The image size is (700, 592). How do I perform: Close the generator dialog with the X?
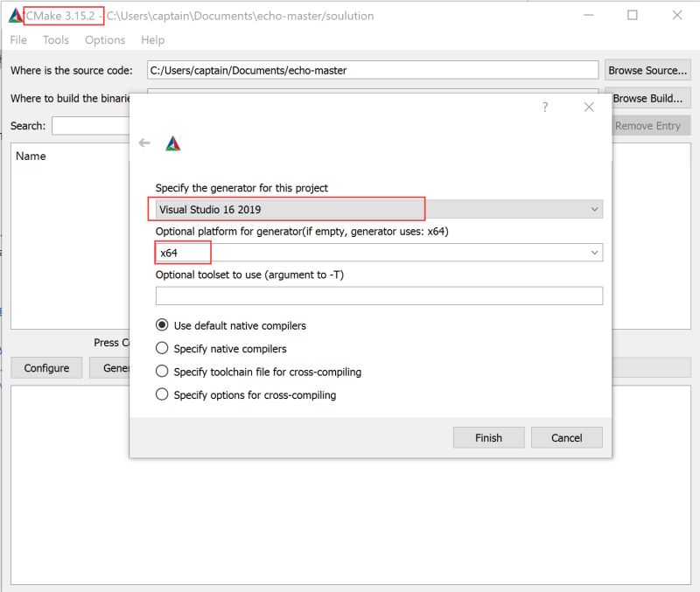[589, 107]
